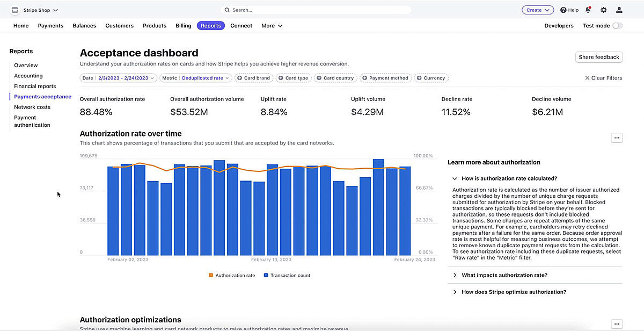Open the ellipsis menu above the authorization chart
The height and width of the screenshot is (331, 644).
(617, 138)
